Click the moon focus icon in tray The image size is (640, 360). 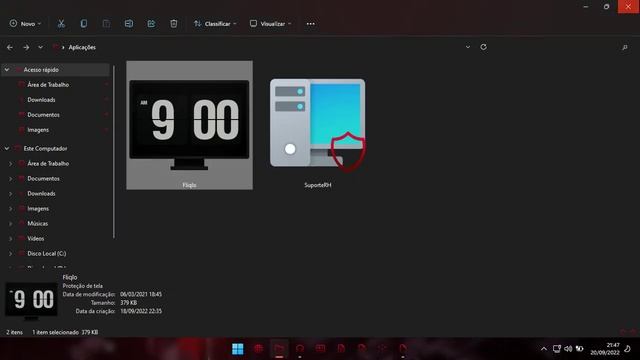(x=627, y=349)
